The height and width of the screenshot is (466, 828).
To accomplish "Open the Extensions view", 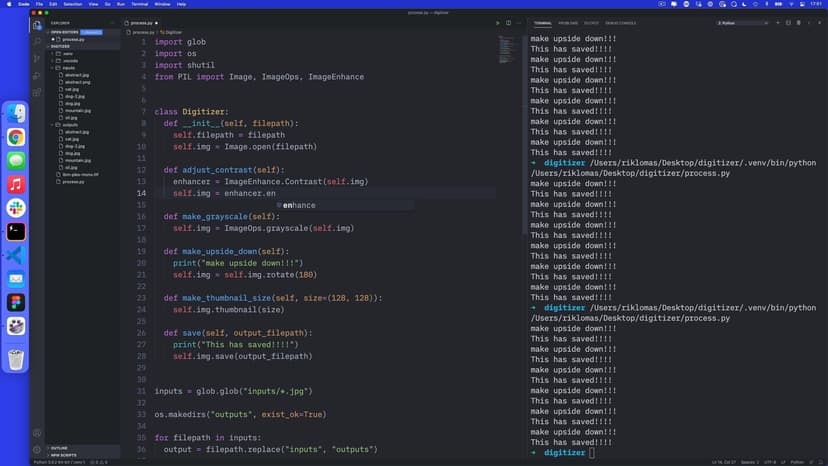I will click(37, 92).
